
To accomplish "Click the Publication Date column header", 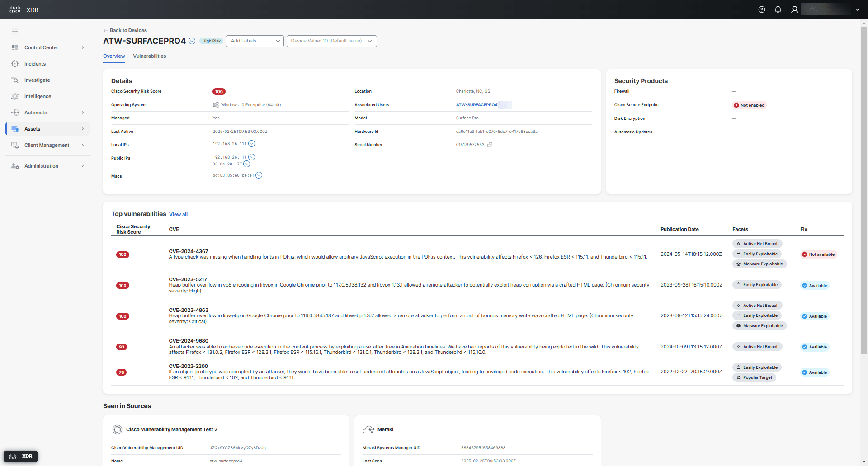I will pos(679,229).
